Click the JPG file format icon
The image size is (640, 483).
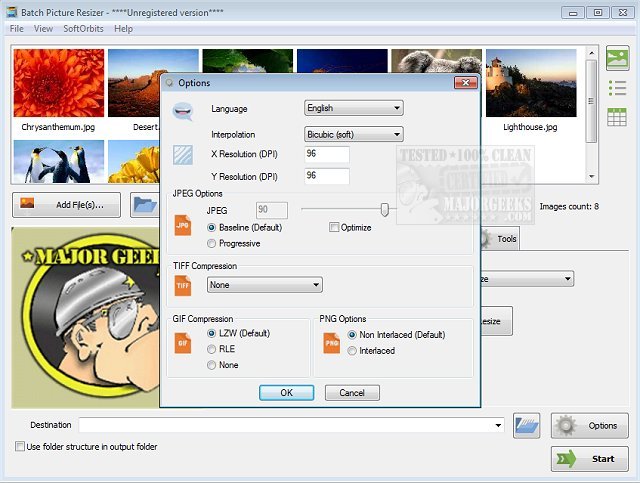coord(182,225)
